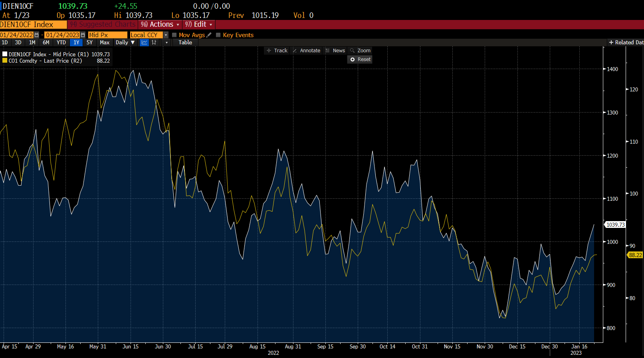Enable the Mov Avgs checkbox

click(x=174, y=35)
